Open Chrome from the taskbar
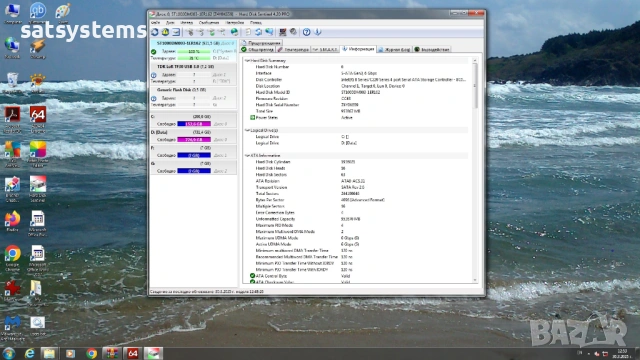 pos(91,353)
